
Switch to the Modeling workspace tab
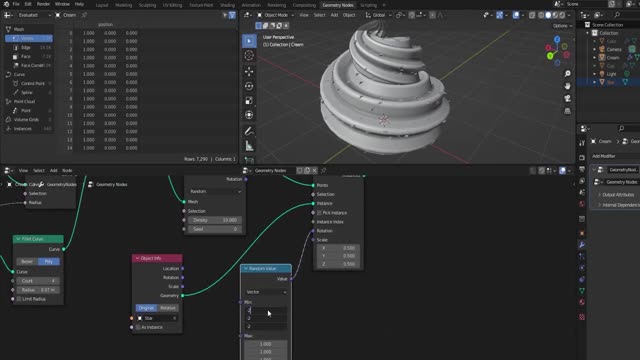tap(124, 5)
